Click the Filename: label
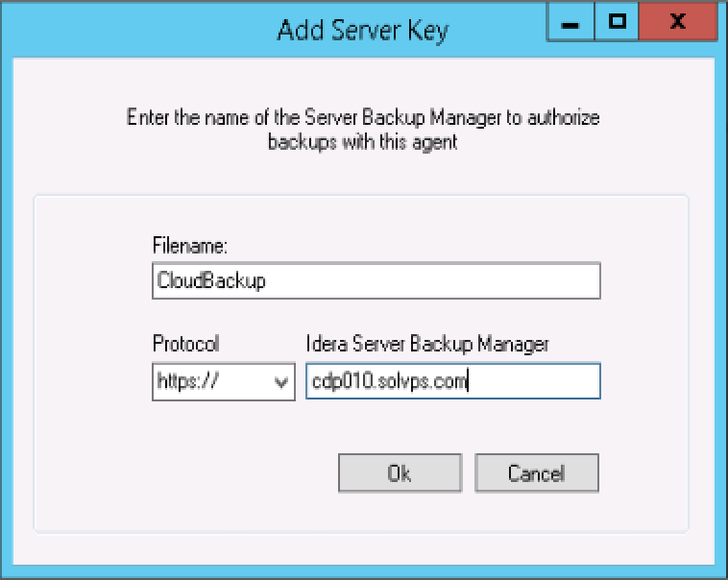Screen dimensions: 728x580 [x=189, y=246]
